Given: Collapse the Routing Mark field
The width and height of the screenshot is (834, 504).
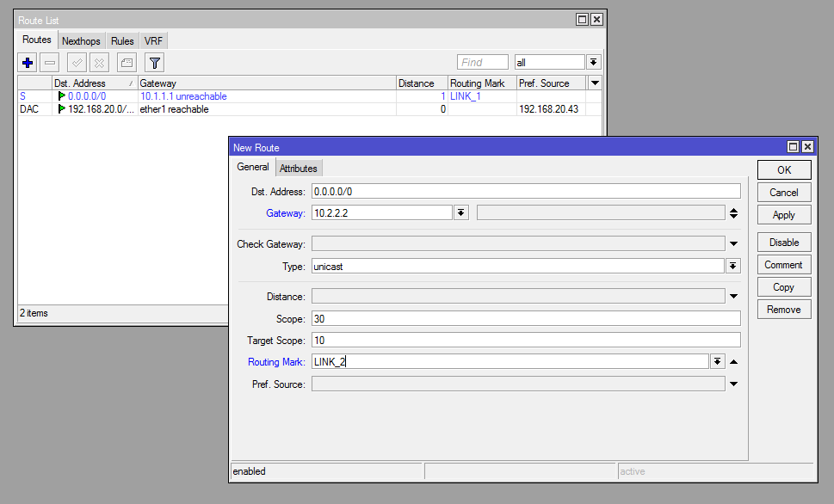Looking at the screenshot, I should (733, 362).
